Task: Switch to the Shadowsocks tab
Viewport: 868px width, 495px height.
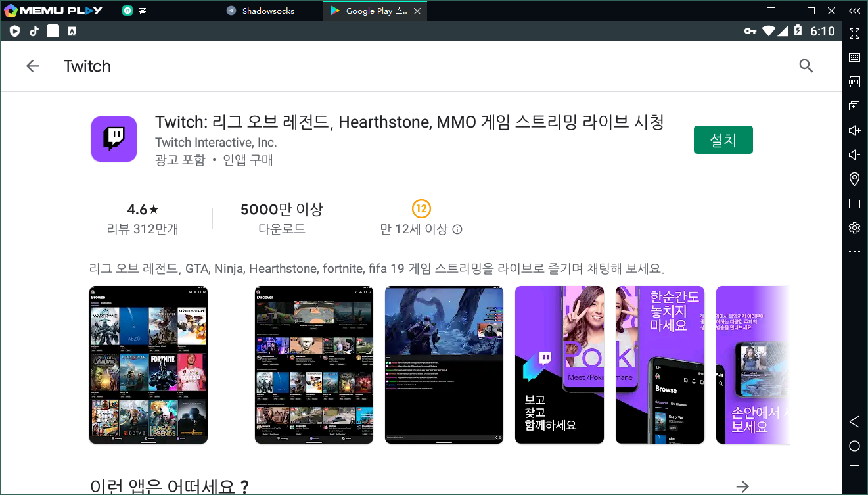Action: coord(268,11)
